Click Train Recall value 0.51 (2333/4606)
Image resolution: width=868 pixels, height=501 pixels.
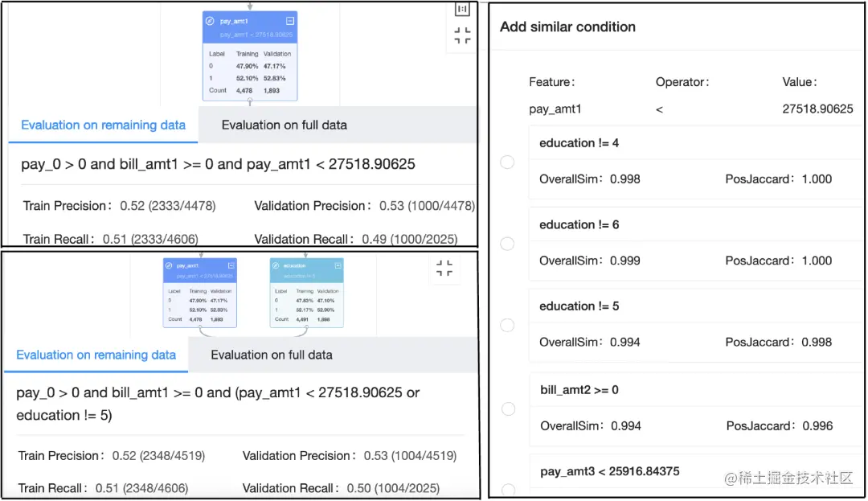150,239
